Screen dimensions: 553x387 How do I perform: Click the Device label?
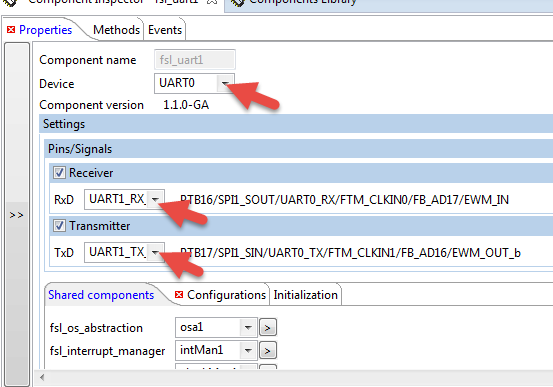click(x=57, y=84)
